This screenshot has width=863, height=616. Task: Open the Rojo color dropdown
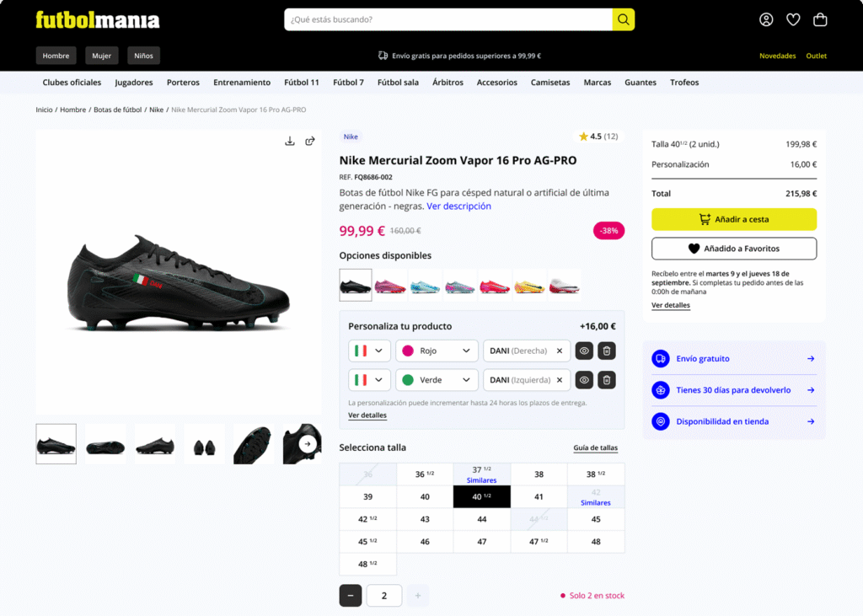437,351
